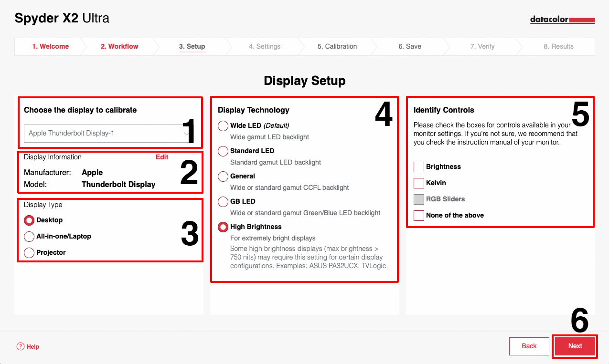Image resolution: width=609 pixels, height=364 pixels.
Task: Click the Identify Controls heading
Action: [444, 110]
